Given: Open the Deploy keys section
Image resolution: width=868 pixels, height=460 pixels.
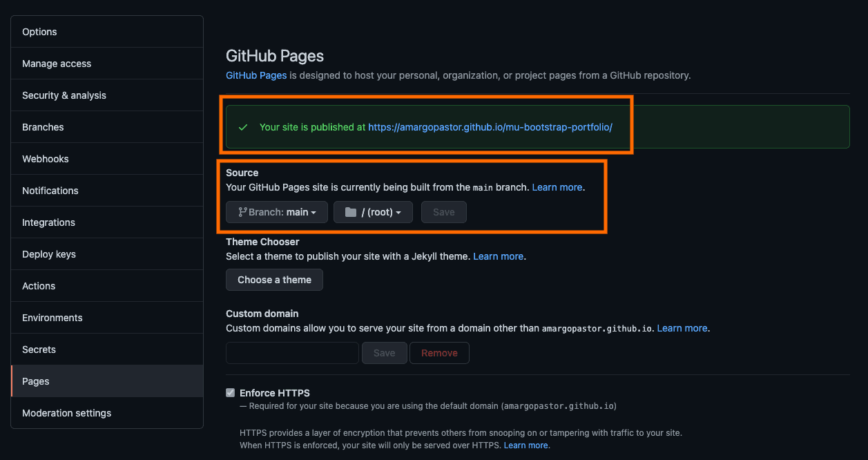Looking at the screenshot, I should point(108,254).
